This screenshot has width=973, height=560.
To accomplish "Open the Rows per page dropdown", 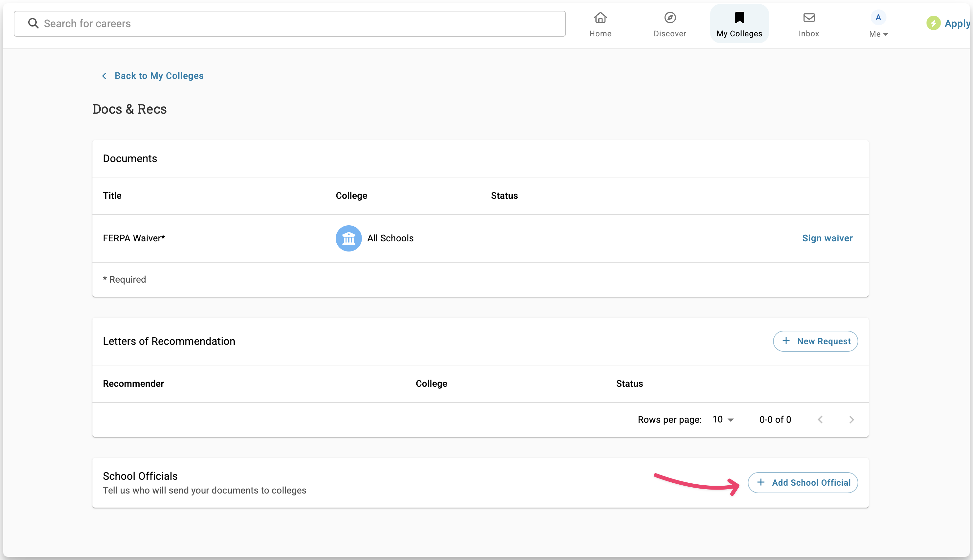I will click(723, 420).
